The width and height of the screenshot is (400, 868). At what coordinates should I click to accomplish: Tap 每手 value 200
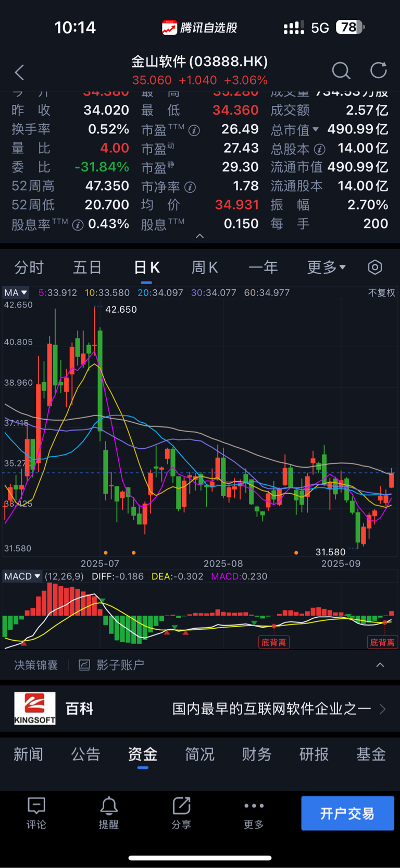[376, 224]
